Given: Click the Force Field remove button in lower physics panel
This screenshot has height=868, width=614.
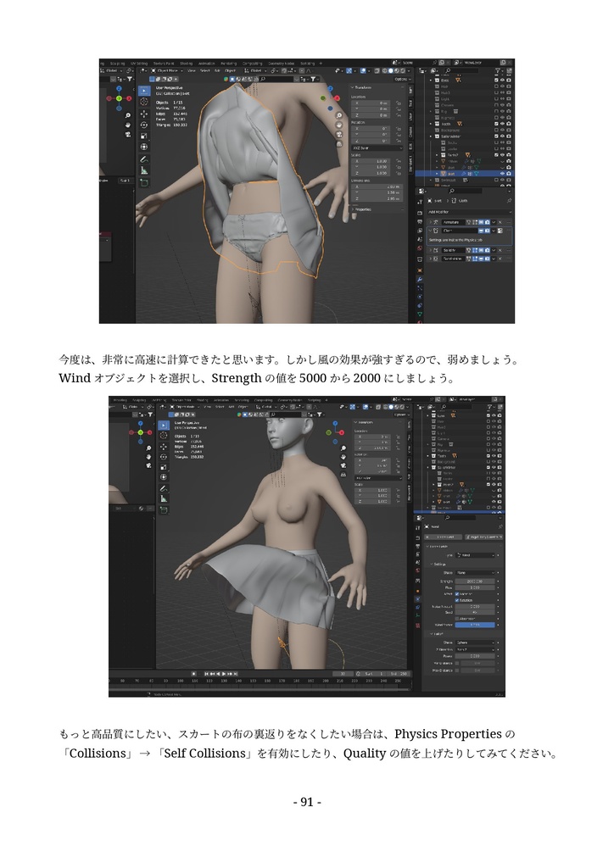Looking at the screenshot, I should pyautogui.click(x=443, y=537).
